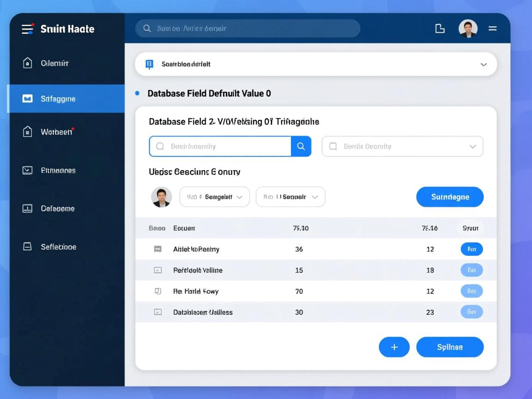Toggle the blue pill on the first table row
Screen dimensions: 532x399
[472, 249]
